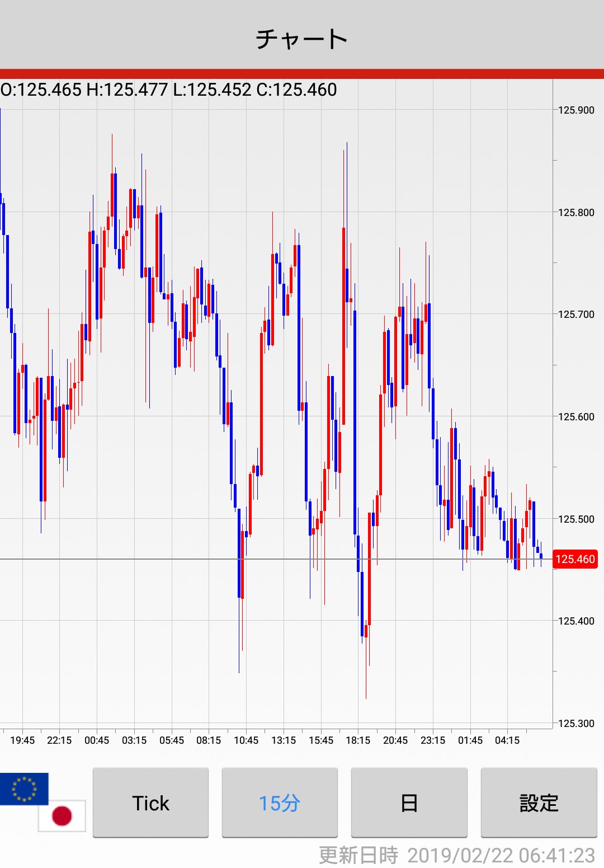Select the 10:45 time axis label

click(246, 740)
